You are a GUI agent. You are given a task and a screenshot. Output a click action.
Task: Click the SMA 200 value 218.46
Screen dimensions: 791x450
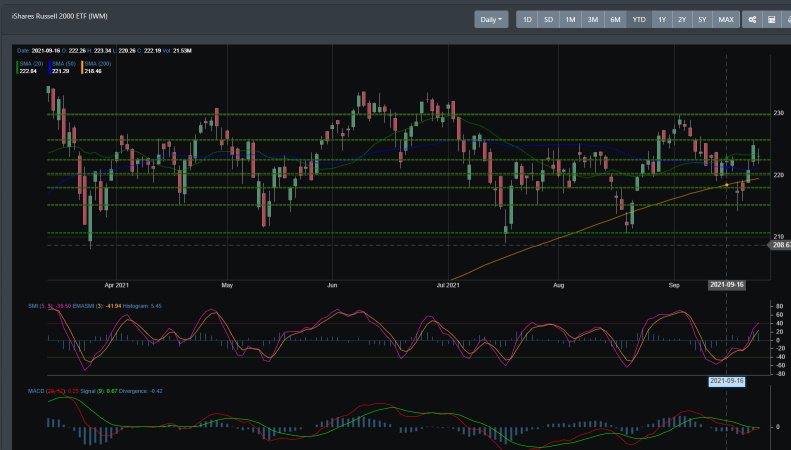[x=93, y=71]
